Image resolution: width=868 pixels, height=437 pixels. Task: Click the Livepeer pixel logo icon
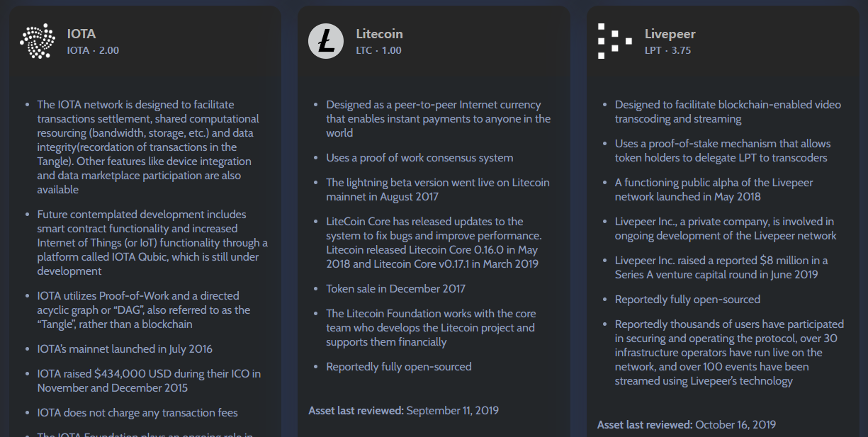click(614, 41)
